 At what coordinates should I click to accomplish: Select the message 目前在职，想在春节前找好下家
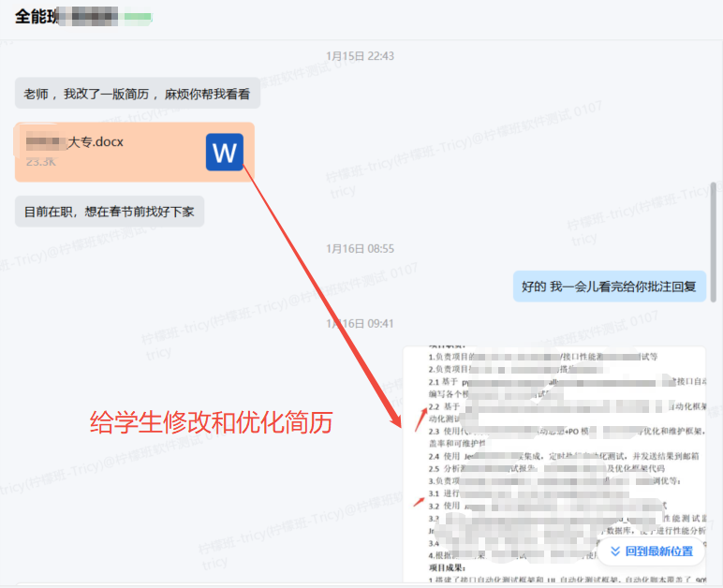point(109,212)
